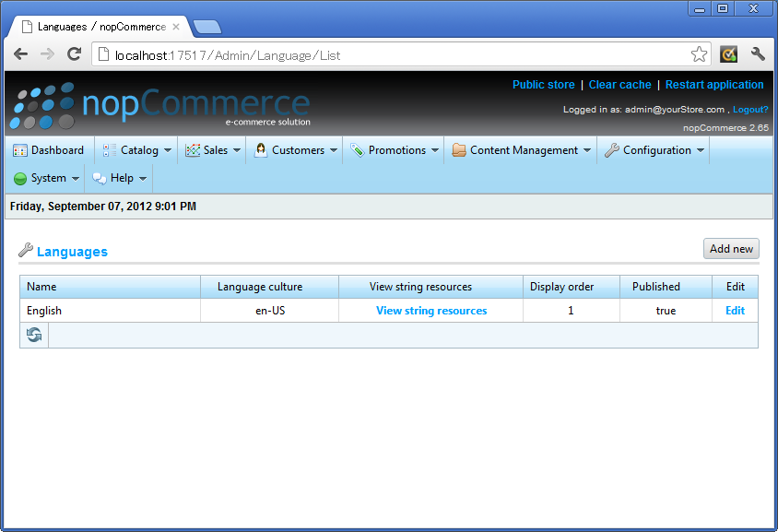Click the Logout? link
Screen dimensions: 778x532
click(x=750, y=110)
